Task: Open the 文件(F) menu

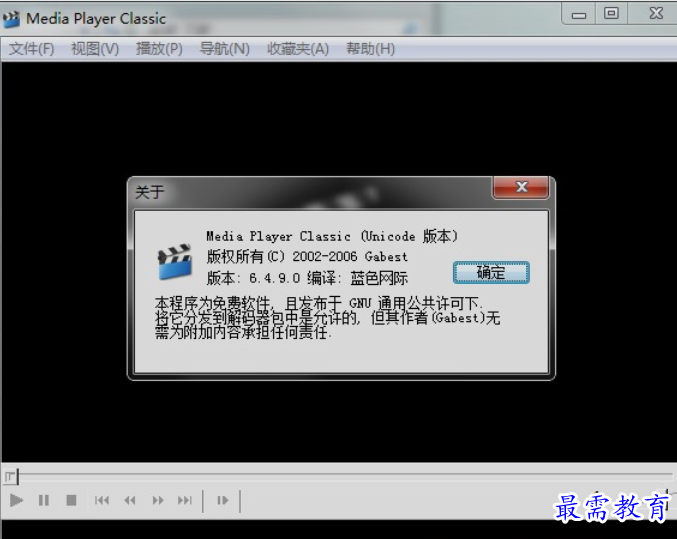Action: pos(32,49)
